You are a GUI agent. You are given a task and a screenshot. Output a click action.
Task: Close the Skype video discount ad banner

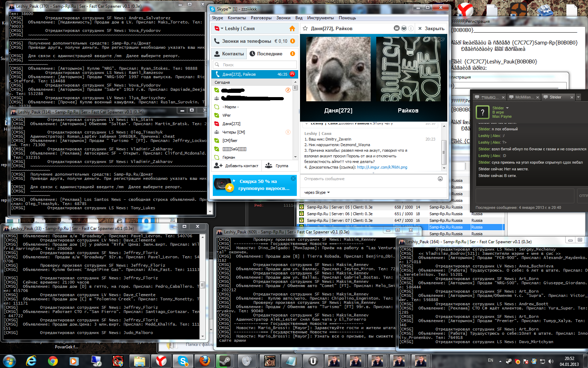[x=293, y=178]
